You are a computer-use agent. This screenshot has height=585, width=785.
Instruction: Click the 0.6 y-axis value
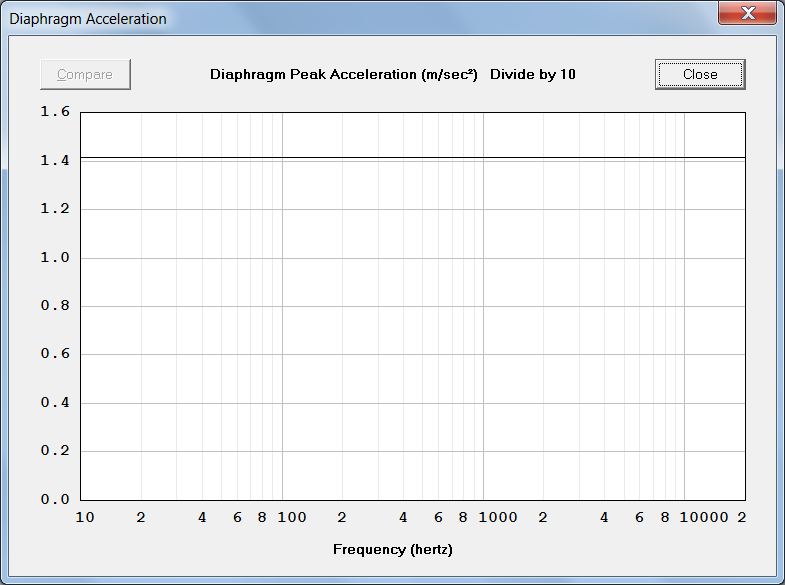coord(55,354)
